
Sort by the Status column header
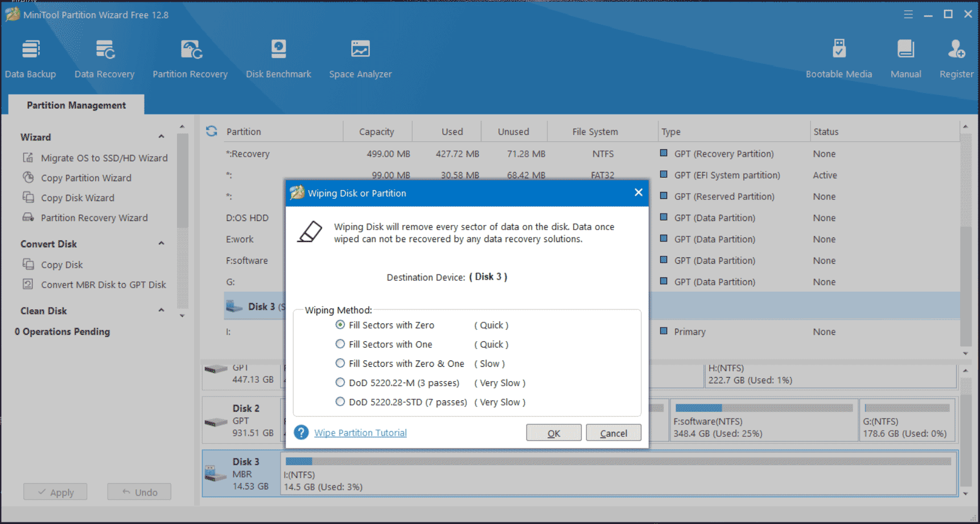(884, 131)
